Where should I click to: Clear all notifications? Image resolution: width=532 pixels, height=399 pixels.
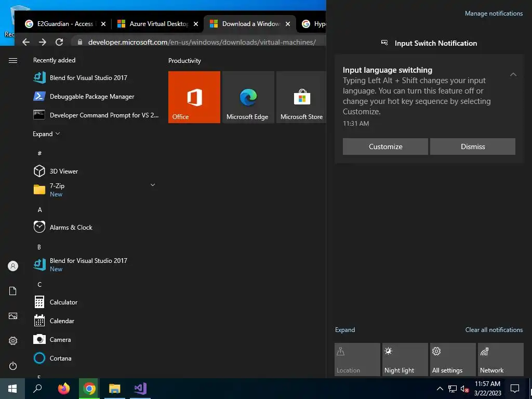tap(494, 330)
